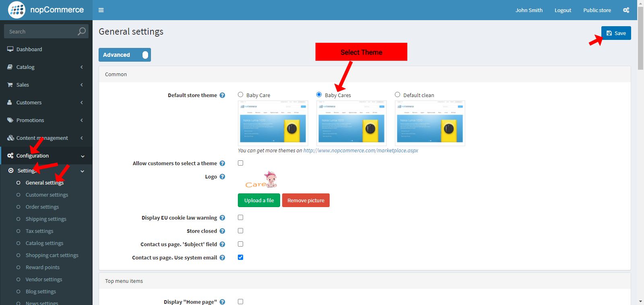Screen dimensions: 644x305
Task: Check Contact us 'Subject' field checkbox
Action: pos(241,244)
